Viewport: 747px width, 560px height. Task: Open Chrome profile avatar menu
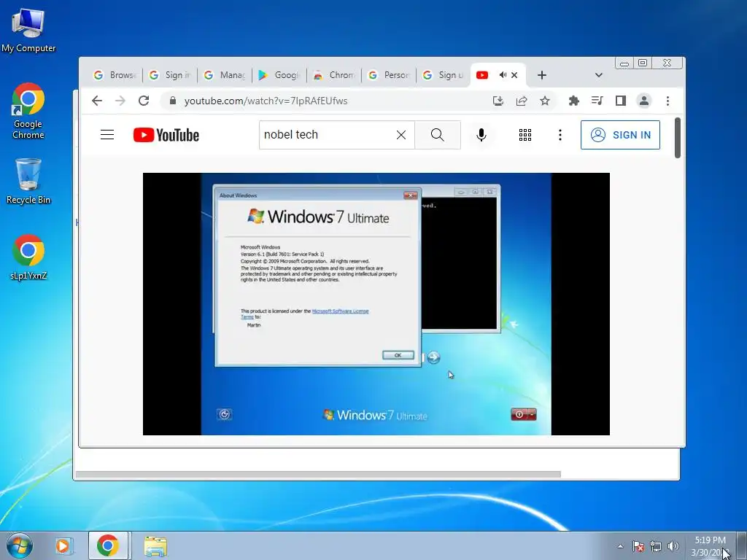(643, 101)
